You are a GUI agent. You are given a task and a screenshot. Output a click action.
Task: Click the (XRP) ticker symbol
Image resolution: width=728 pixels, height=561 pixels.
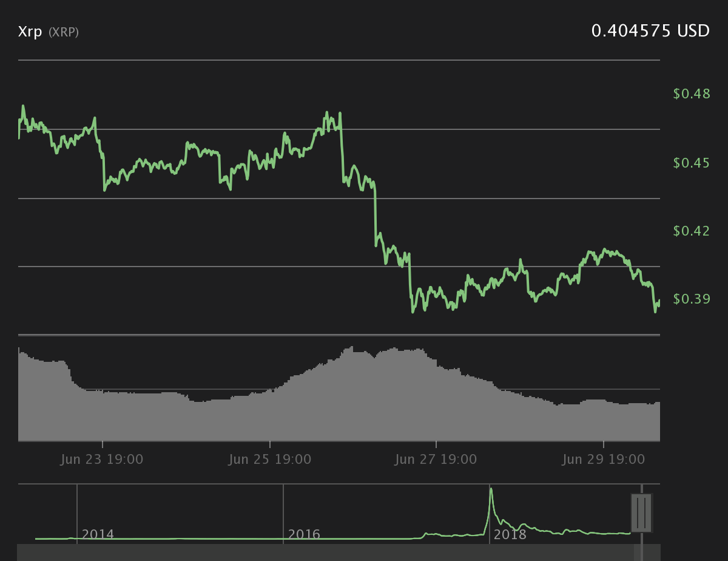[x=64, y=32]
